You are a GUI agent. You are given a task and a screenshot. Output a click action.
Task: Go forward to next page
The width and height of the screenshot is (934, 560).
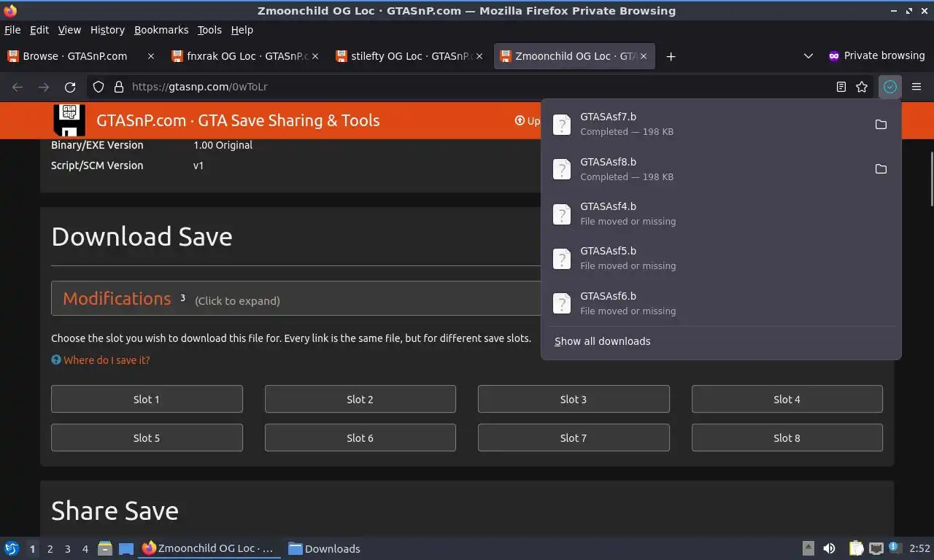click(44, 87)
